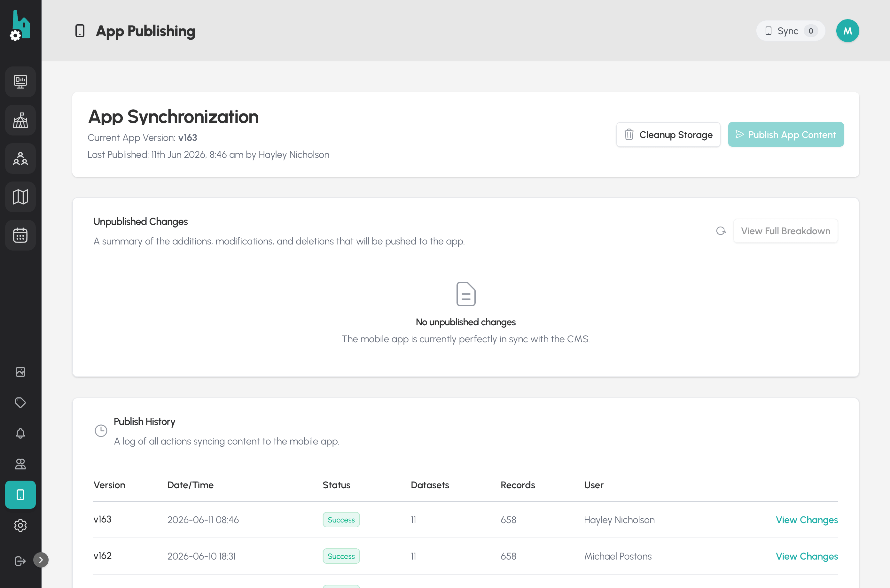Open the tags icon in sidebar
The width and height of the screenshot is (890, 588).
tap(20, 402)
